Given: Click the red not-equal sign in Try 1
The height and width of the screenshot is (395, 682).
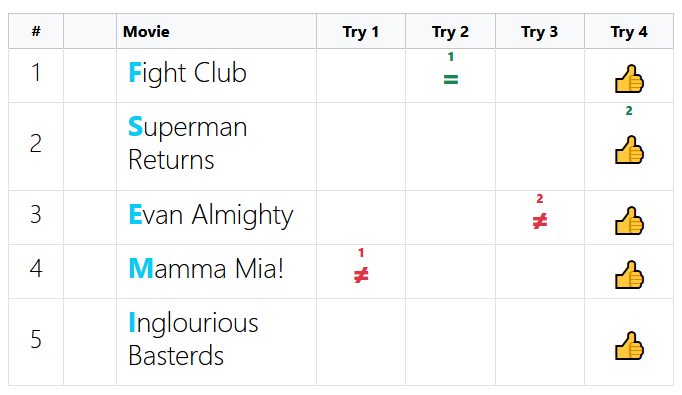Looking at the screenshot, I should tap(361, 275).
